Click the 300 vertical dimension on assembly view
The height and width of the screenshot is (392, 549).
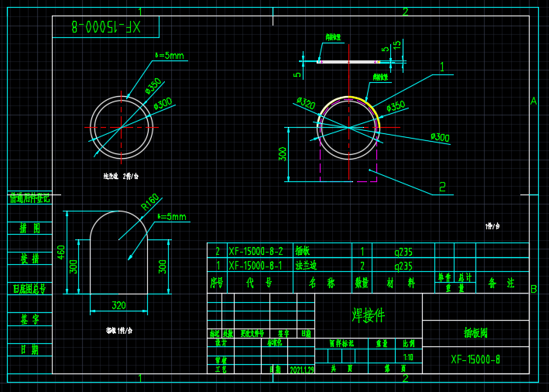click(x=282, y=154)
